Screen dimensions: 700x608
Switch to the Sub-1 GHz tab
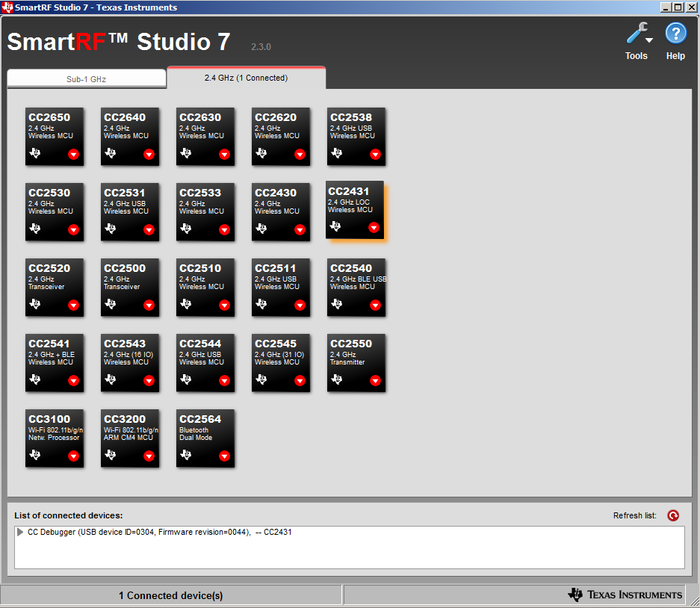(x=87, y=79)
